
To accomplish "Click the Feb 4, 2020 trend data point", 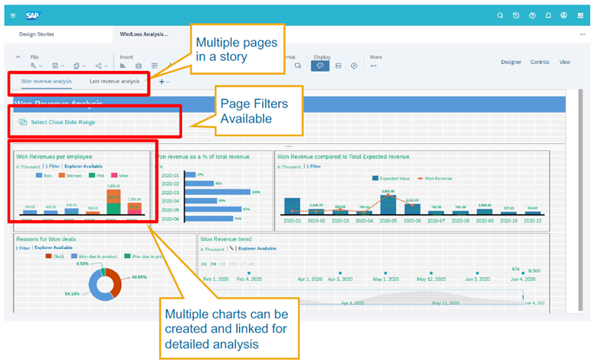I will click(x=249, y=273).
